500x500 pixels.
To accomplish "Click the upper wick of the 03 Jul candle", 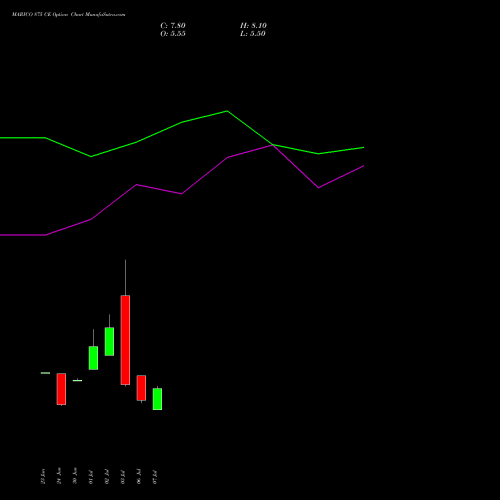I will (125, 277).
